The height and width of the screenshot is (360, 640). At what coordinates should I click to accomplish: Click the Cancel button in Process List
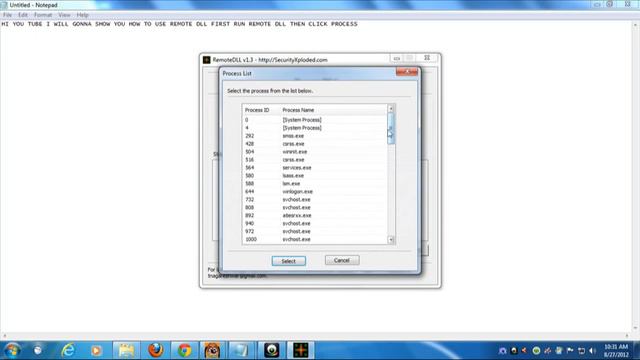[342, 260]
